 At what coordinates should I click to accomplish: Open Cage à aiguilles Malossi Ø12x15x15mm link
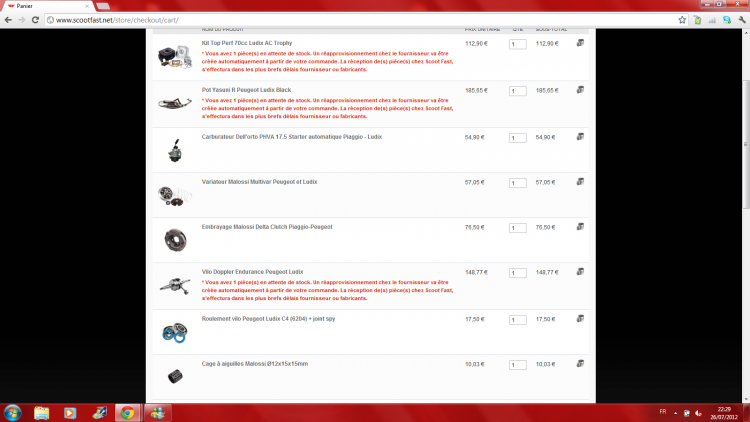click(254, 364)
